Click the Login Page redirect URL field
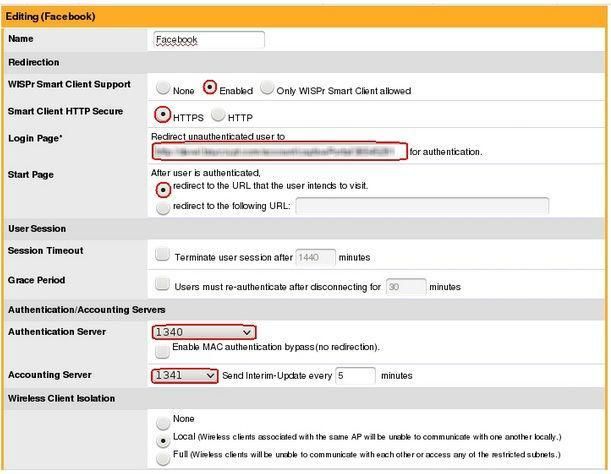Viewport: 611px width, 474px height. pos(279,151)
